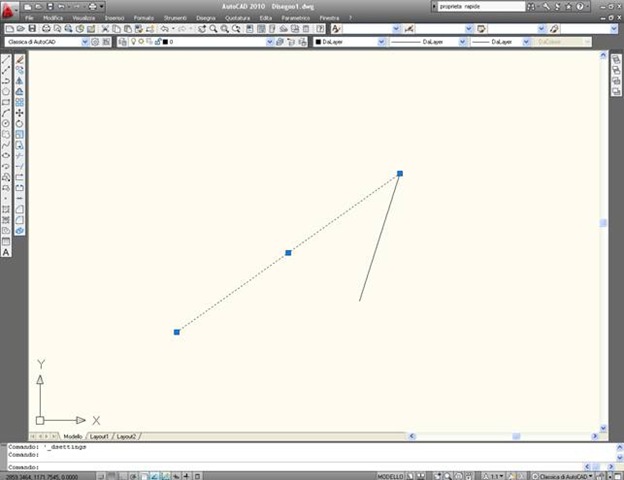The width and height of the screenshot is (624, 480).
Task: Select the Rectangle draw tool
Action: 6,101
